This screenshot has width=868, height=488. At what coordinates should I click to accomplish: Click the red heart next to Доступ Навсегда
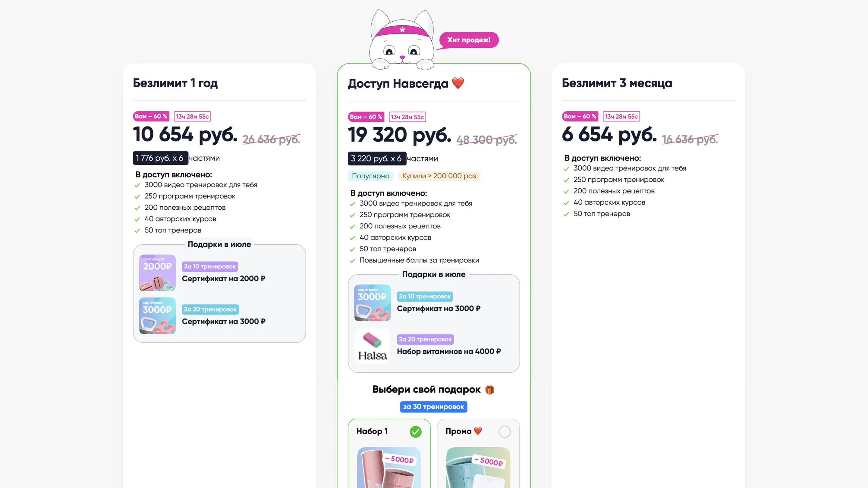[458, 83]
